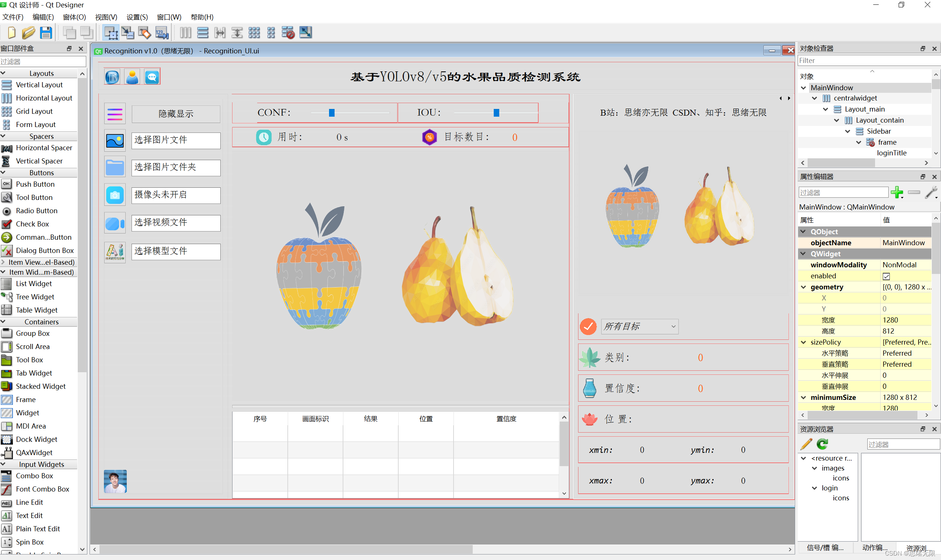The height and width of the screenshot is (560, 941).
Task: Click the 选择模型文件 button
Action: tap(176, 251)
